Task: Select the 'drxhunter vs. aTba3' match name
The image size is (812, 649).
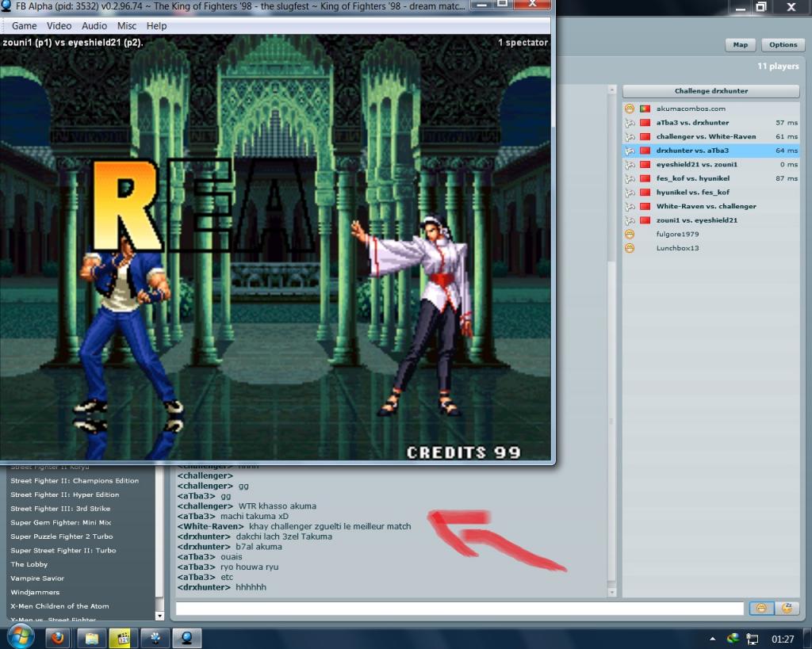Action: pyautogui.click(x=692, y=151)
